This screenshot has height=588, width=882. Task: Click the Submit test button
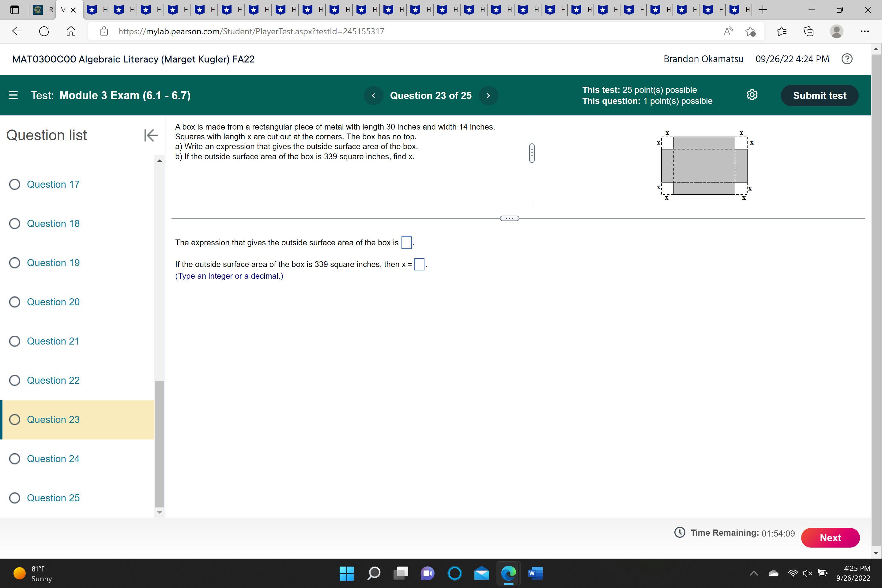click(820, 96)
